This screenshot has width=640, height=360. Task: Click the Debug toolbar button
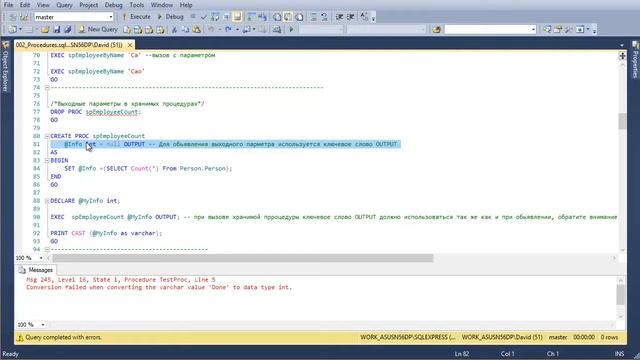(171, 17)
